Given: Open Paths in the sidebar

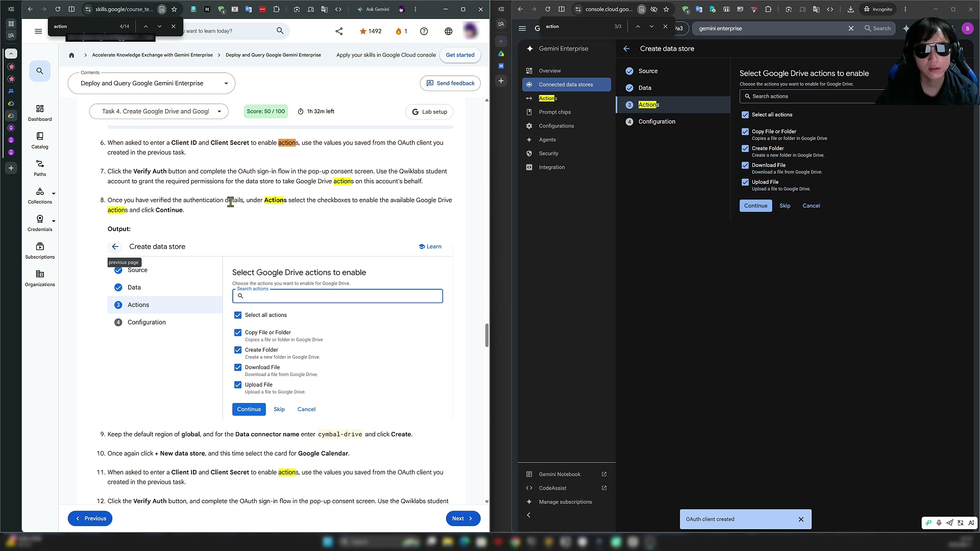Looking at the screenshot, I should [x=40, y=168].
